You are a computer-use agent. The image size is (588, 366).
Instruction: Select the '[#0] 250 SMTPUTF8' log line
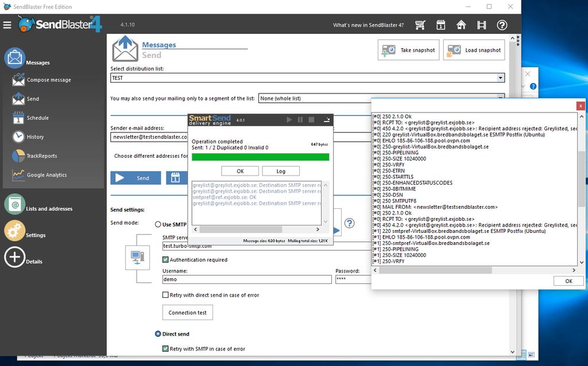(x=394, y=201)
